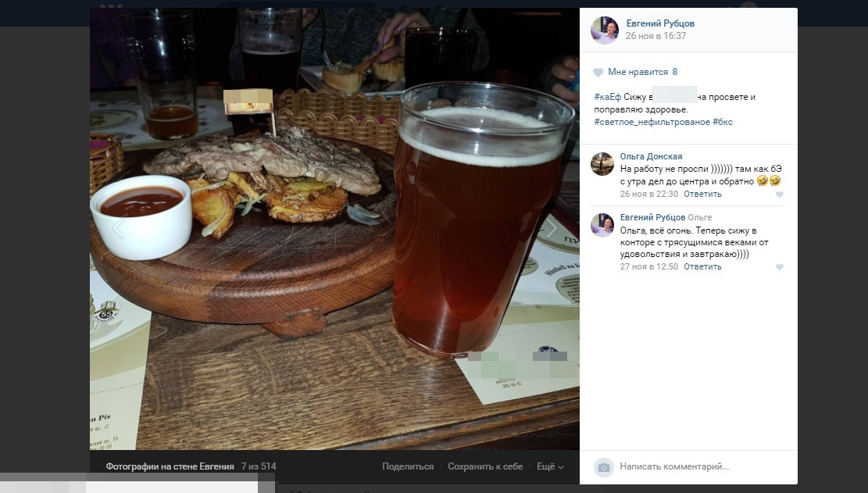
Task: Click Поделиться to share the photo
Action: pos(408,466)
